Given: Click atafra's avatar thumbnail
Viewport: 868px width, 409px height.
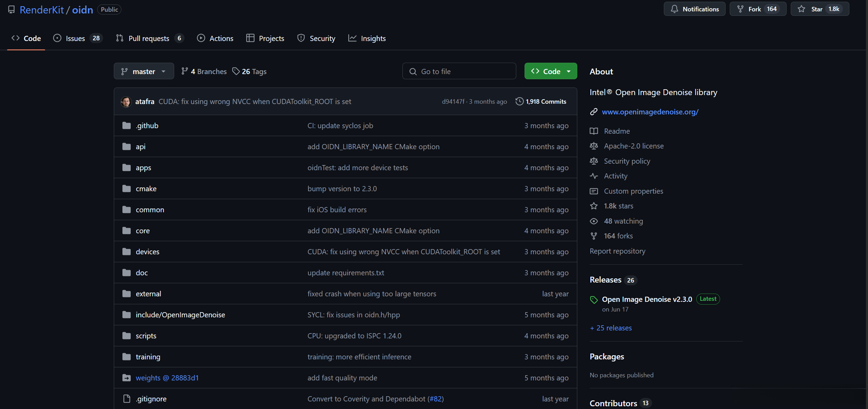Looking at the screenshot, I should (126, 102).
